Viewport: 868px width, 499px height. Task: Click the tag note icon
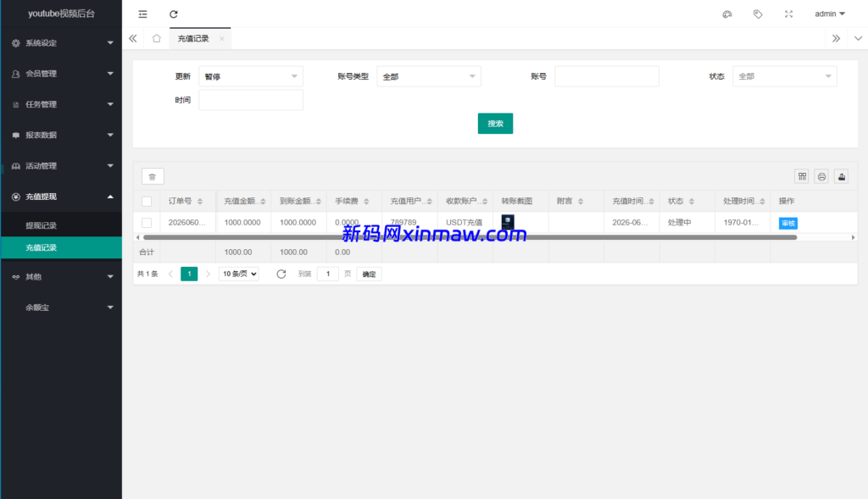tap(758, 14)
